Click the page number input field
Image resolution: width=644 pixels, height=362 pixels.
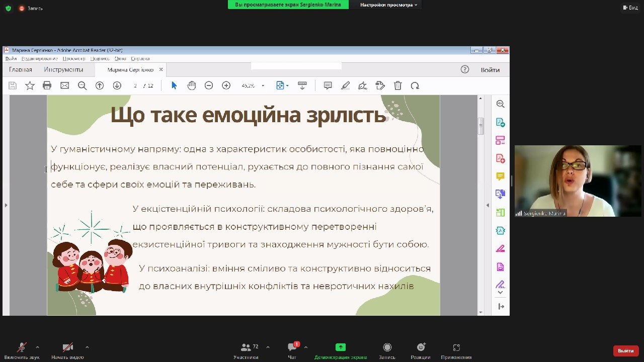(135, 86)
